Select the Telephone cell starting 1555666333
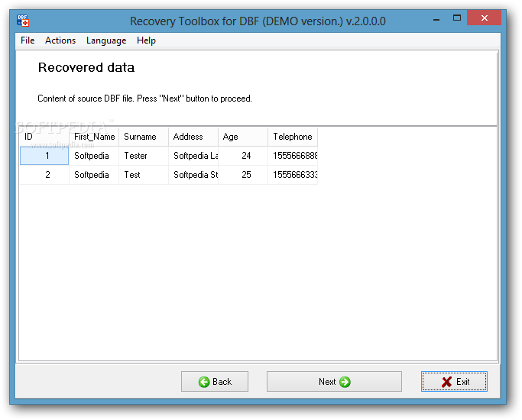Image resolution: width=522 pixels, height=420 pixels. point(293,175)
